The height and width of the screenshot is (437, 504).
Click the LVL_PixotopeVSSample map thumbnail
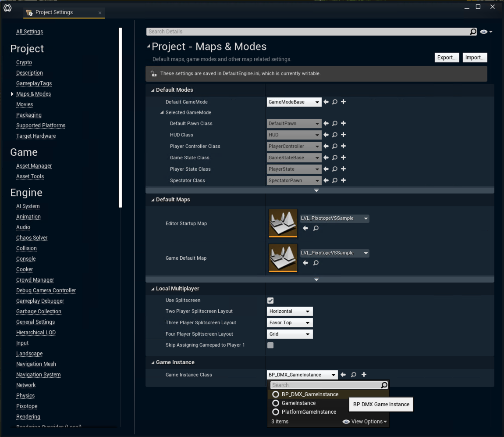[283, 223]
